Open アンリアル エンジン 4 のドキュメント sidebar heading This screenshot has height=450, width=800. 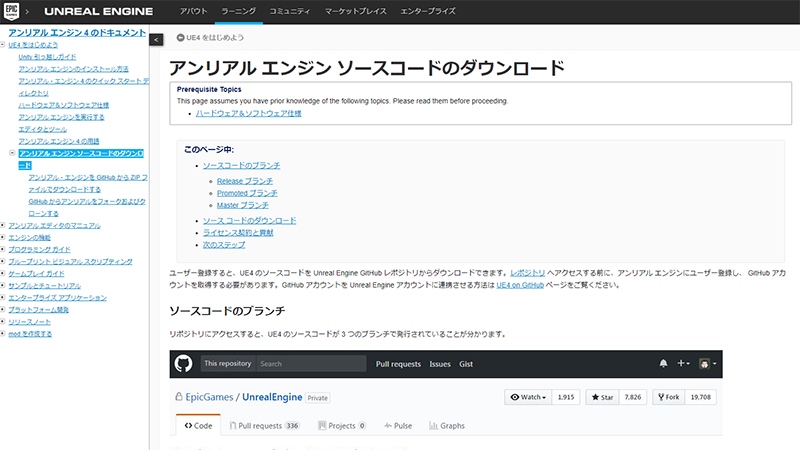point(77,32)
